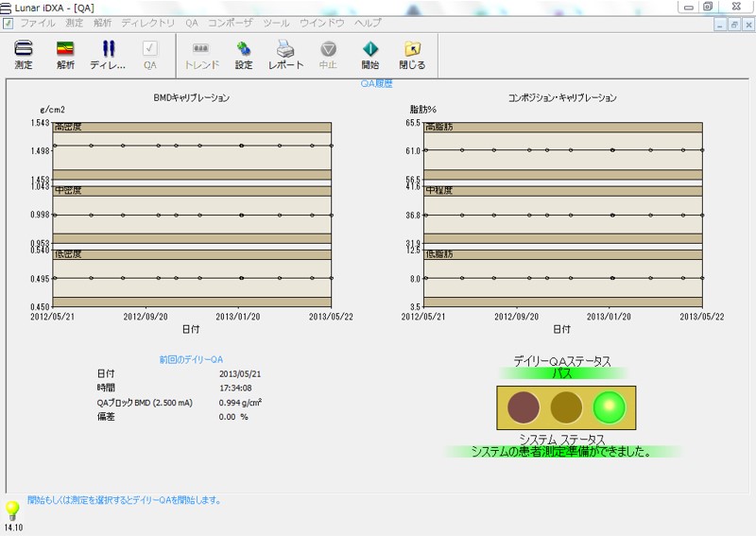
Task: Open the ファイル menu
Action: [x=37, y=22]
